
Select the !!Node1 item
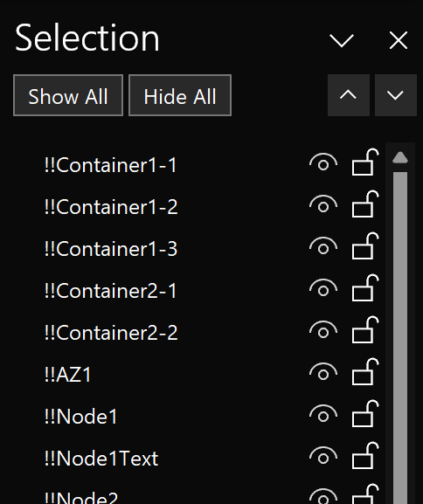(x=81, y=417)
